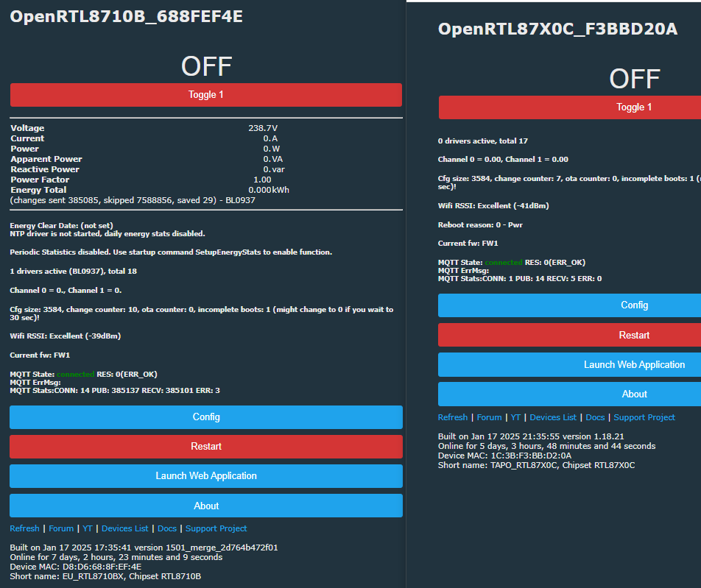Click the 1 drivers active (BL0937) line
The height and width of the screenshot is (588, 701).
74,272
